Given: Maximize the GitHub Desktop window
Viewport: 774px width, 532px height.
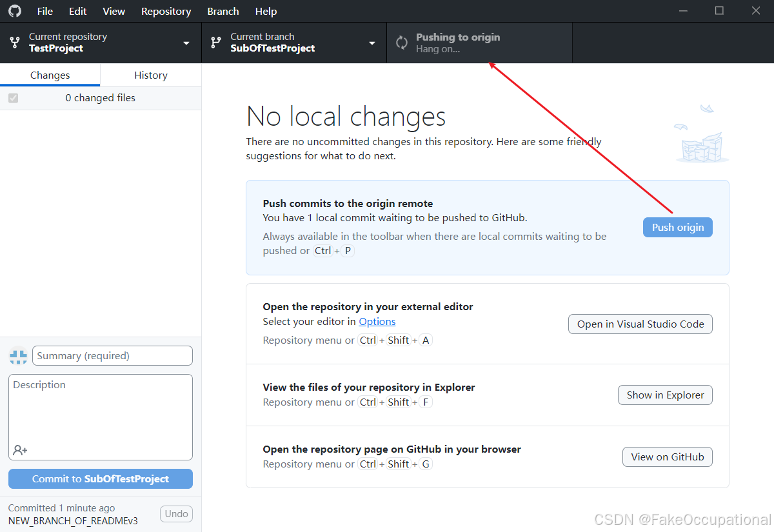Looking at the screenshot, I should 720,11.
